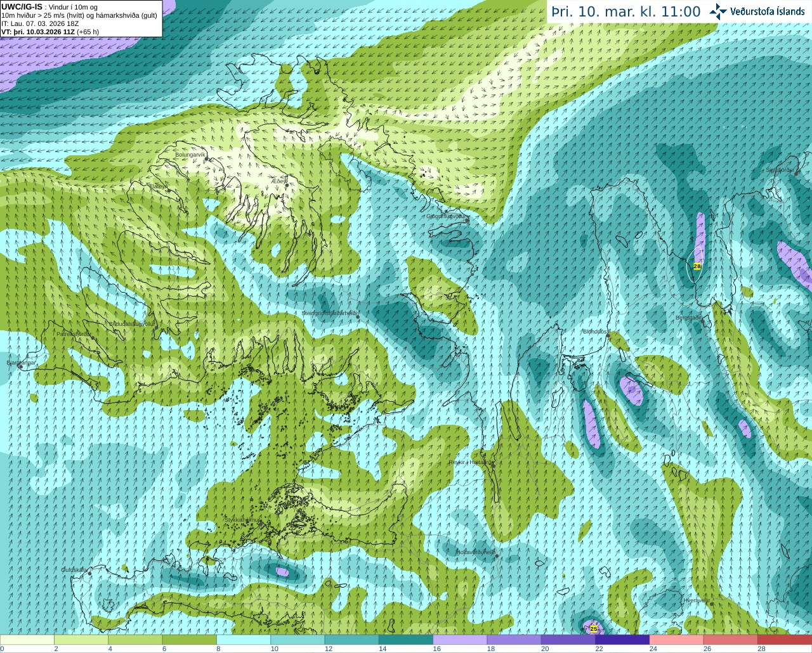Viewport: 812px width, 653px height.
Task: Click the Patreksfjörður label
Action: [x=74, y=333]
